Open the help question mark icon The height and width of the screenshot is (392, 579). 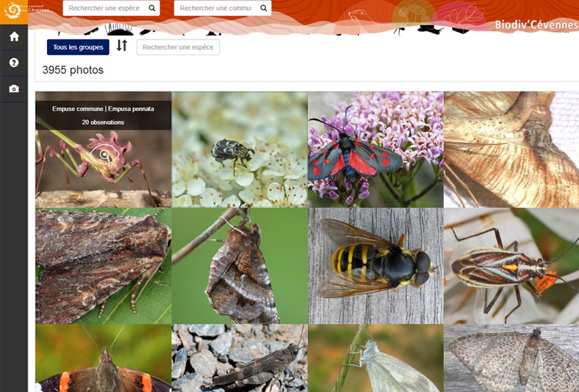(14, 63)
